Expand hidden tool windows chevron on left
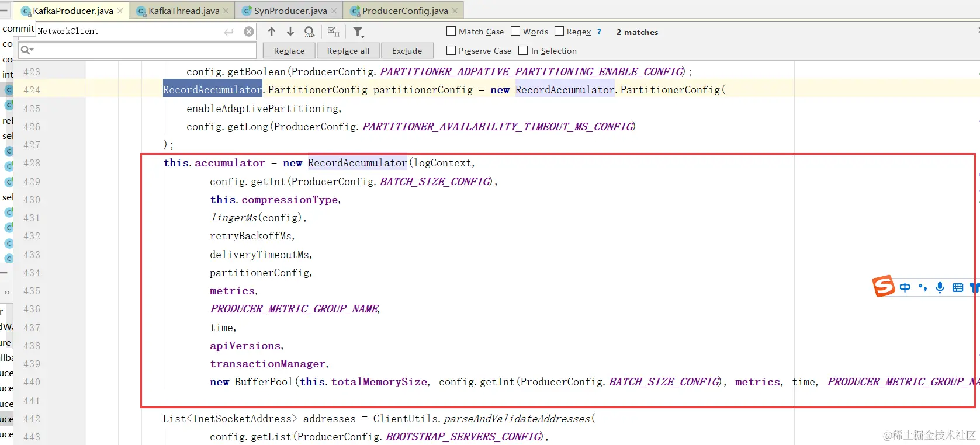980x445 pixels. (6, 292)
